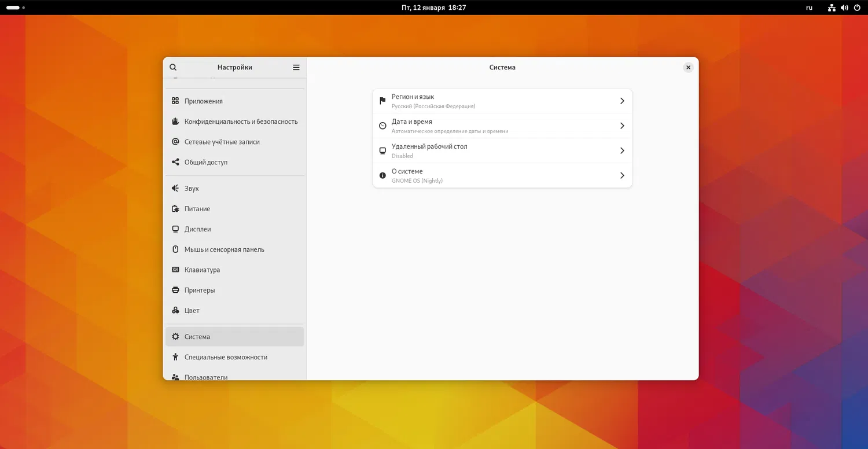Click the battery icon beside Питание
The height and width of the screenshot is (449, 868).
click(175, 209)
